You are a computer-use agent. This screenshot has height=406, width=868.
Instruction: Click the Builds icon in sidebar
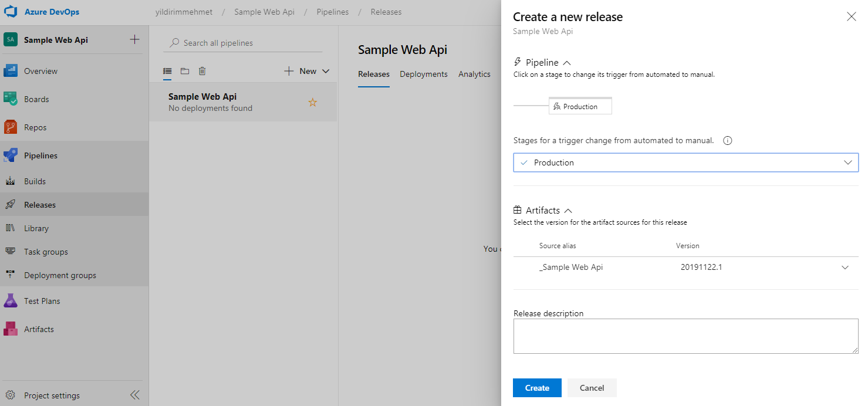pos(11,181)
